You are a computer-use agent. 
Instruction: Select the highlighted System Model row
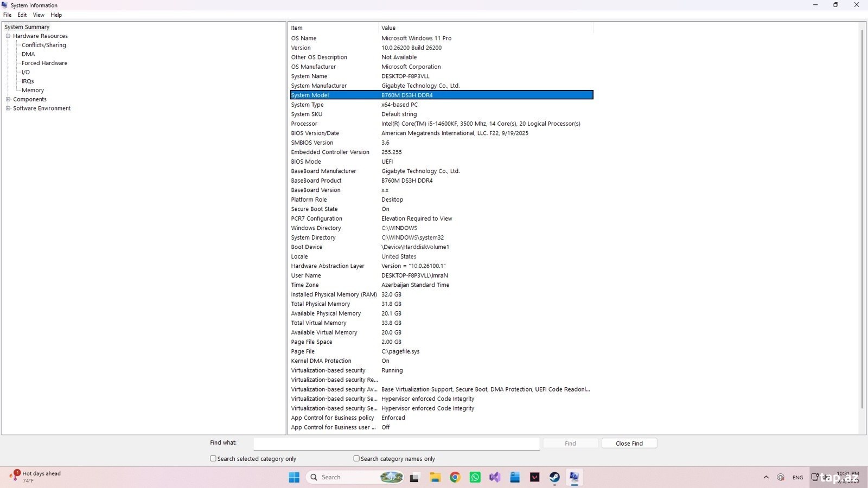tap(442, 95)
